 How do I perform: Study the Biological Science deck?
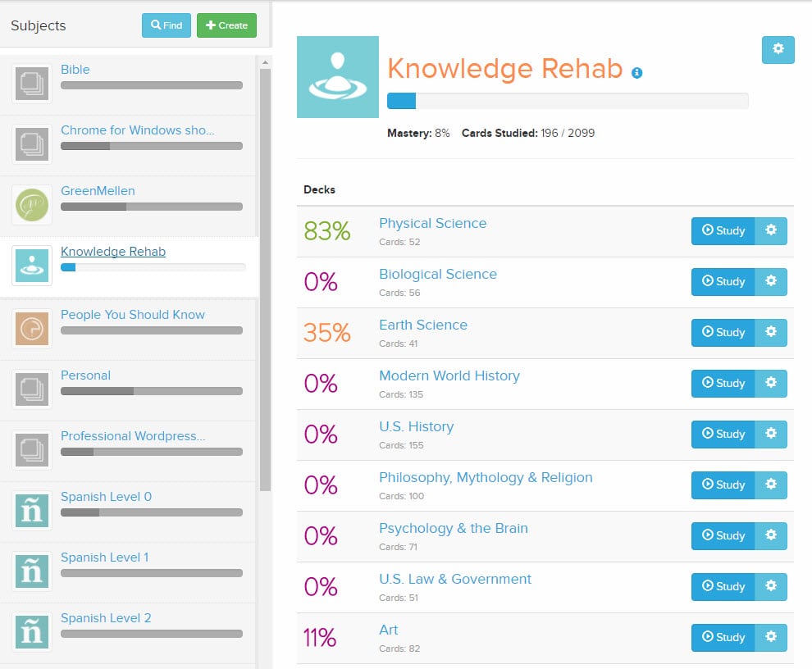(723, 281)
